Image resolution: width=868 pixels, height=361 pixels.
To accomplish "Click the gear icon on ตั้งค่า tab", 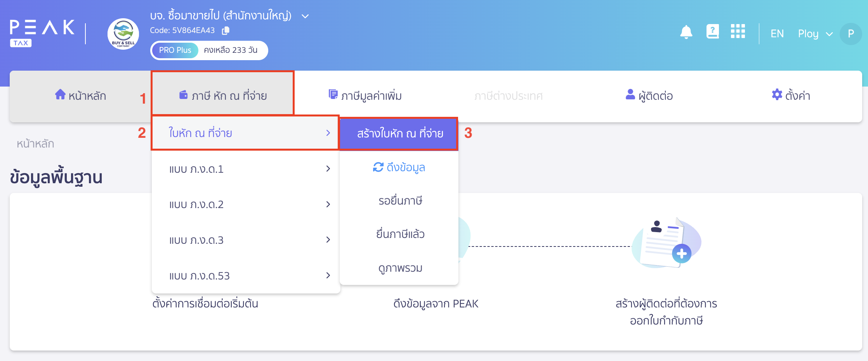I will pyautogui.click(x=776, y=94).
